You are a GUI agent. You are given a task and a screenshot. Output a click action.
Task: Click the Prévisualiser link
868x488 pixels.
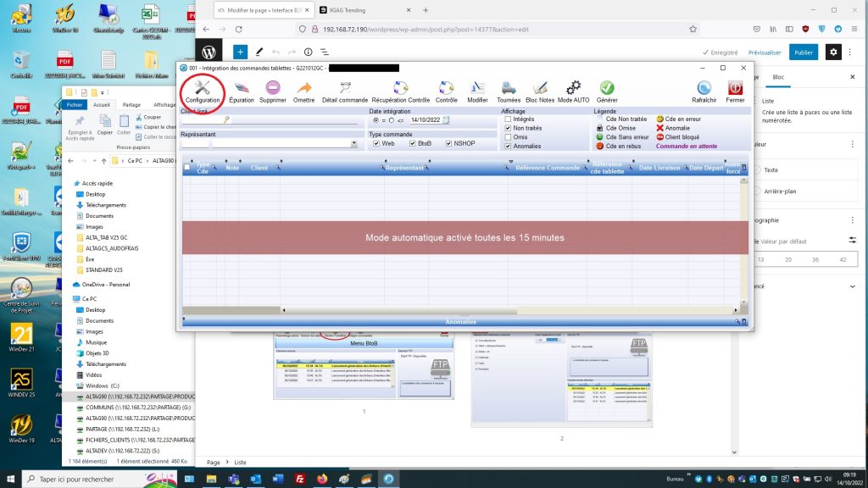tap(764, 52)
